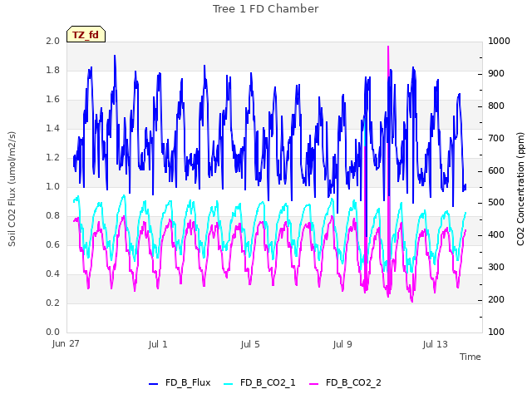
Task: Click the 300 ppm right axis label
Action: pyautogui.click(x=496, y=268)
